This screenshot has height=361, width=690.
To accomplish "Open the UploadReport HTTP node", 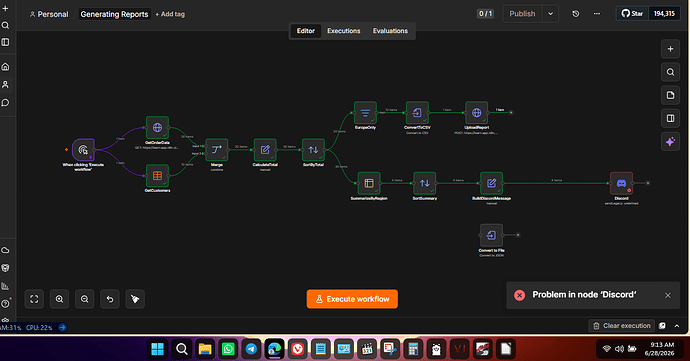I will (477, 113).
